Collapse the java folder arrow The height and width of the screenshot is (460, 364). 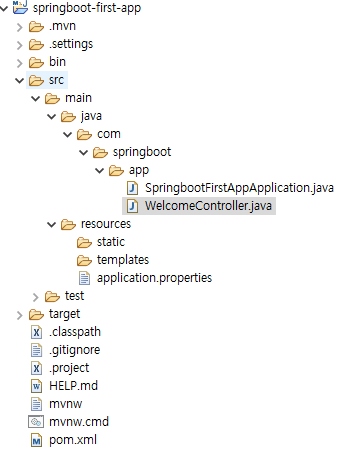(52, 116)
